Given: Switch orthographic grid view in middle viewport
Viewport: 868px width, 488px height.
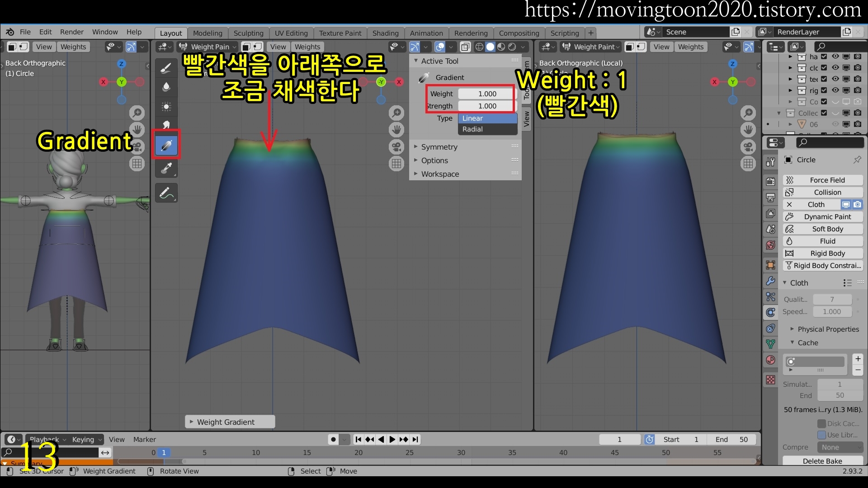Looking at the screenshot, I should (x=396, y=164).
